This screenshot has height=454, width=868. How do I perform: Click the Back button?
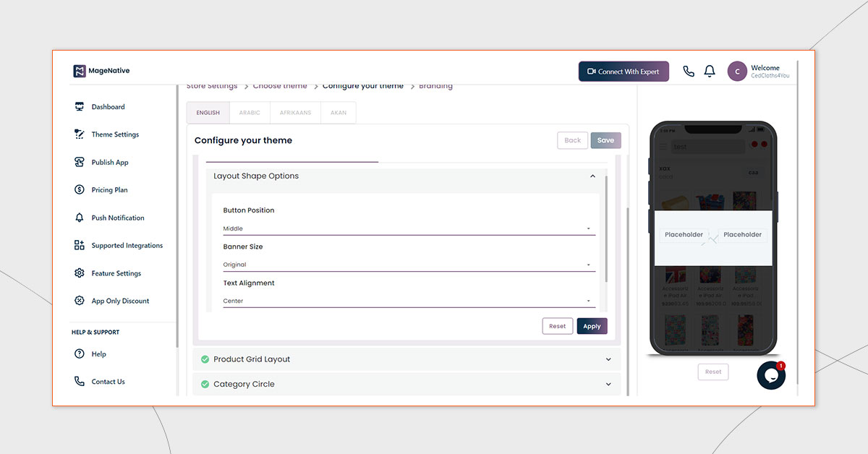(572, 140)
